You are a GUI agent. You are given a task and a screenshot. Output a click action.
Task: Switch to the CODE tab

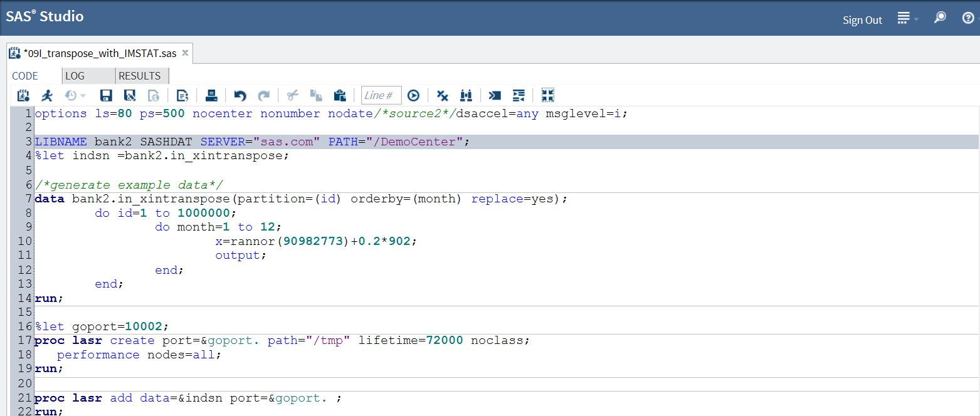pos(25,76)
